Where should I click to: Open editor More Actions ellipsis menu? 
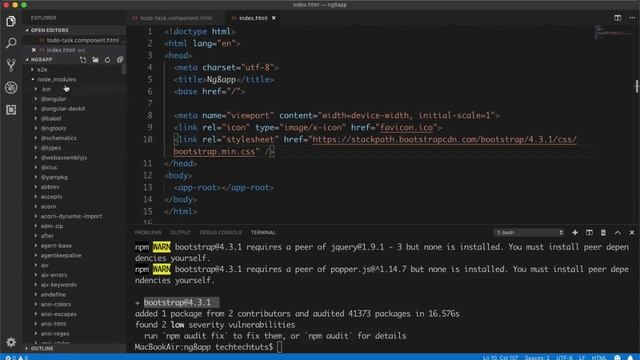pyautogui.click(x=632, y=18)
